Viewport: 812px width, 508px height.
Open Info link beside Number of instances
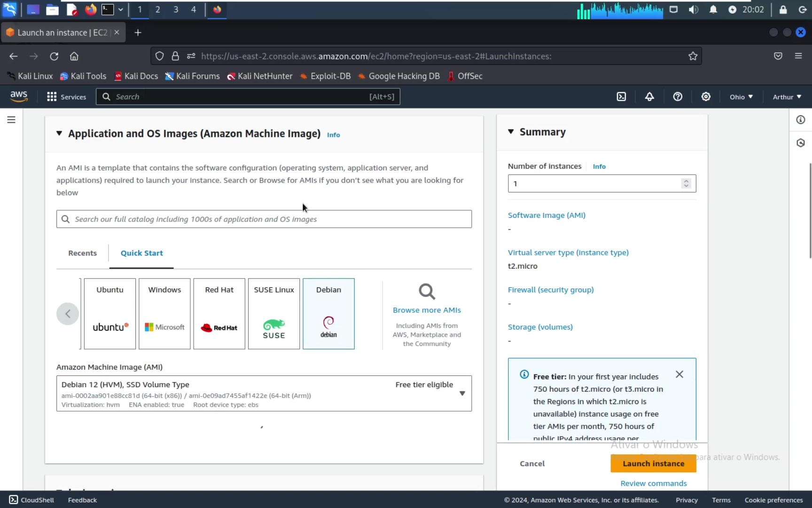coord(599,167)
